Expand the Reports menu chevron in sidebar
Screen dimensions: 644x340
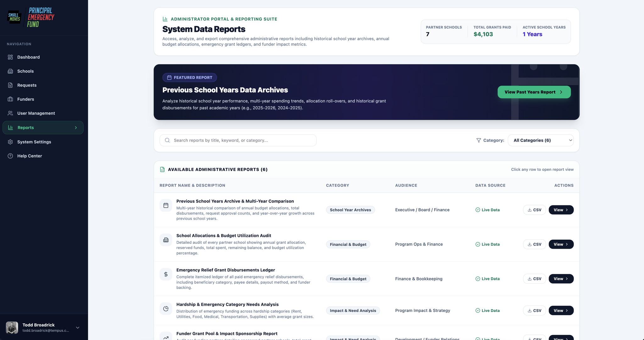point(76,128)
